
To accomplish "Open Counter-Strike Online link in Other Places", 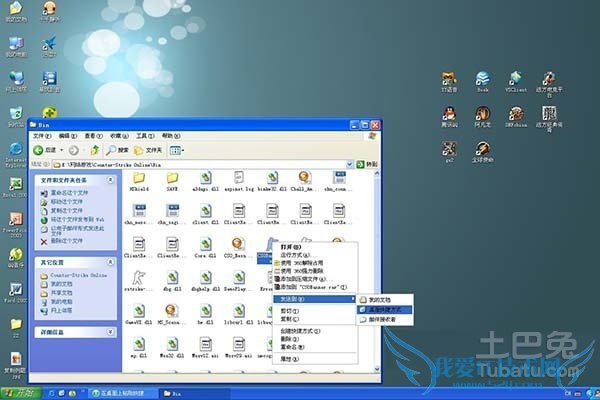I will click(x=74, y=275).
